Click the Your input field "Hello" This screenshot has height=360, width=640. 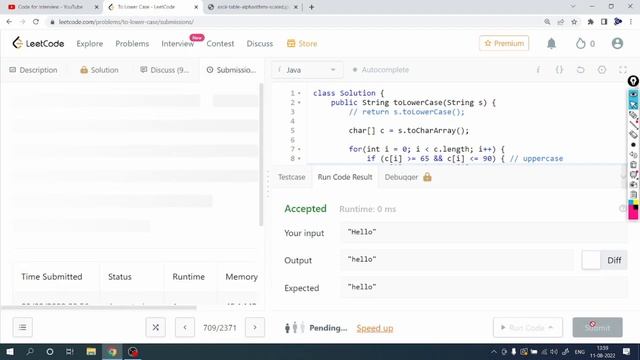(x=484, y=232)
